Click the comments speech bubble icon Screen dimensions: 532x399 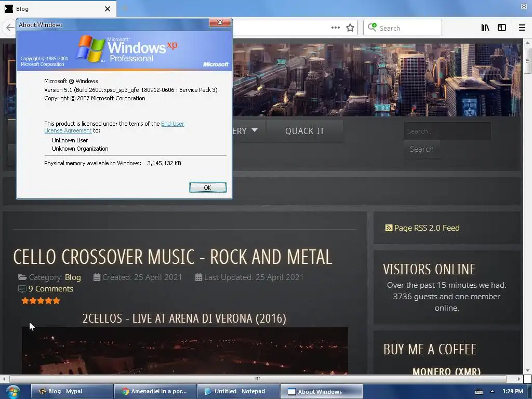[x=22, y=289]
